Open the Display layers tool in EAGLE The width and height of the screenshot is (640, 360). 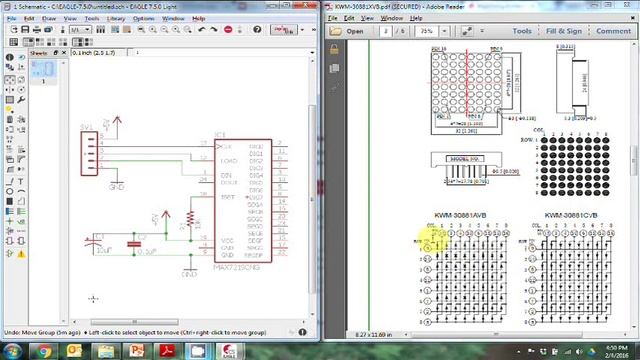[x=10, y=67]
